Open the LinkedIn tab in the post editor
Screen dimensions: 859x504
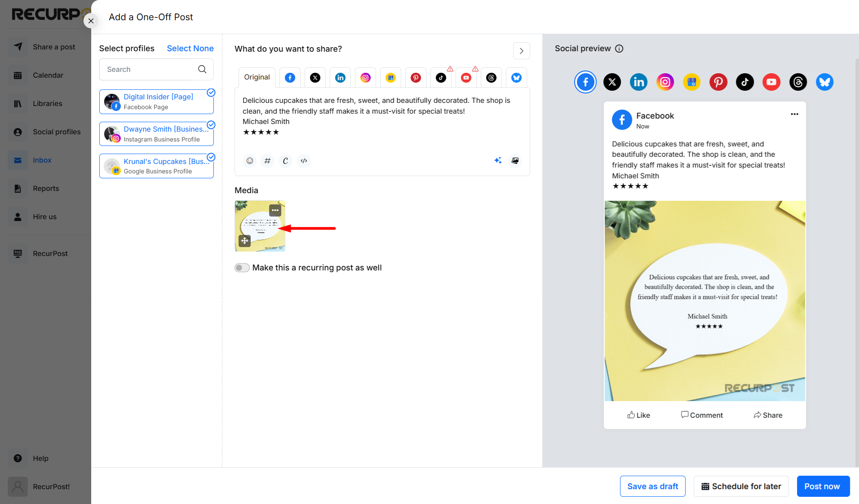tap(341, 78)
